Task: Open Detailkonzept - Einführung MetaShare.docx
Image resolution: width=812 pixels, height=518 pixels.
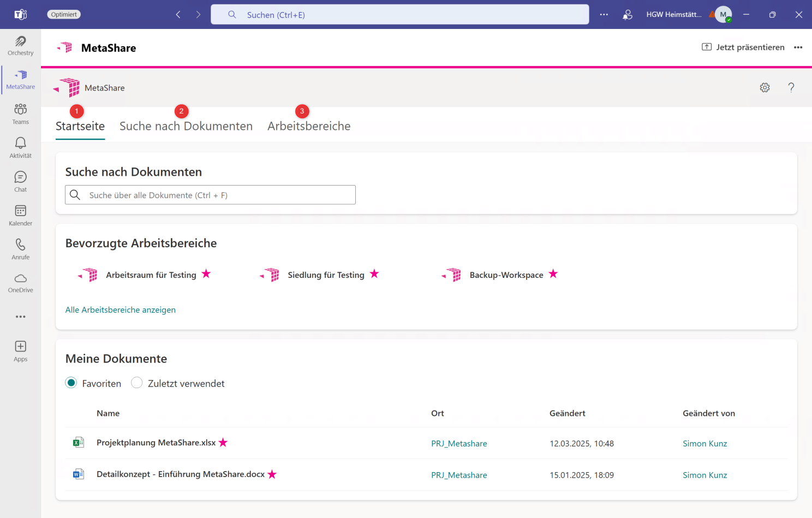Action: (181, 474)
